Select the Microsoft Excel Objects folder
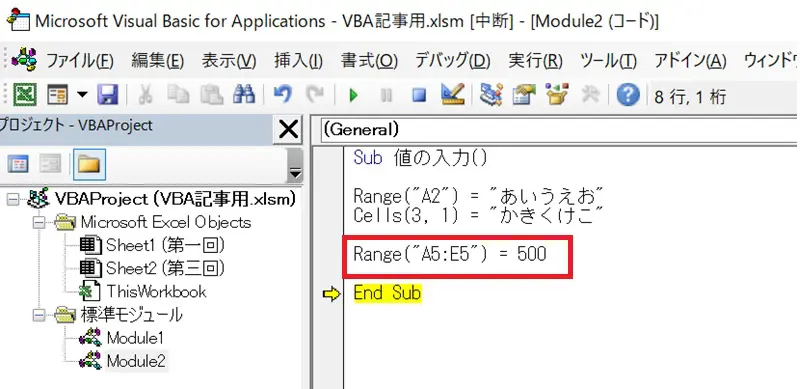Viewport: 800px width, 389px height. [166, 223]
